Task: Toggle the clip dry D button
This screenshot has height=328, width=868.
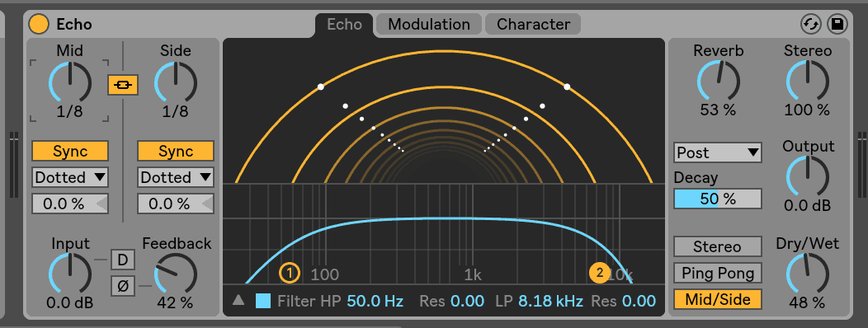Action: coord(123,260)
